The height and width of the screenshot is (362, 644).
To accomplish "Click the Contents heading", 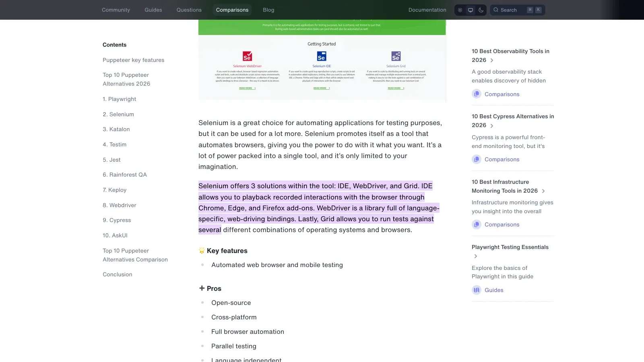I will coord(115,45).
